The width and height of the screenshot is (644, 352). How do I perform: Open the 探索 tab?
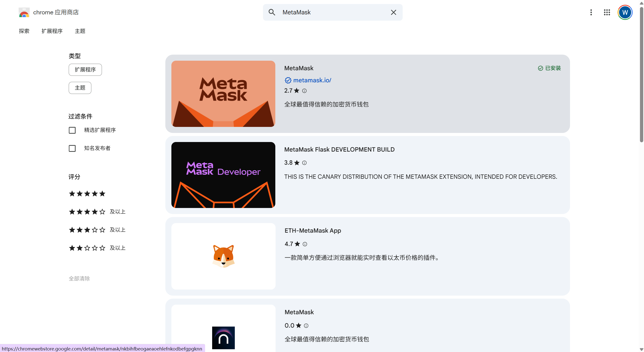24,31
